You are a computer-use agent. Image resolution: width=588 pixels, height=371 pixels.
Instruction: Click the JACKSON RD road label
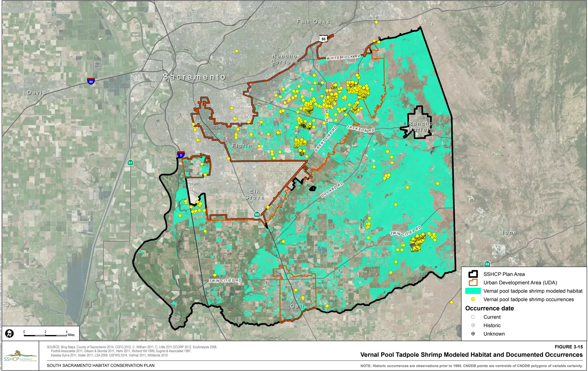click(x=360, y=129)
